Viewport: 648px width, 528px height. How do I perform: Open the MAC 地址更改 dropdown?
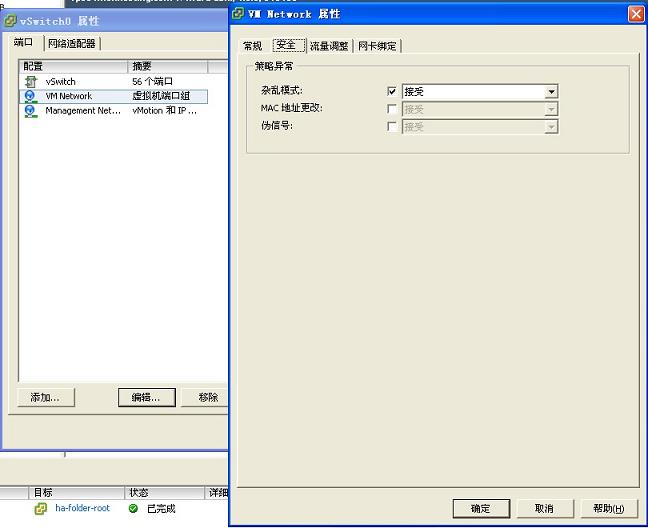551,109
